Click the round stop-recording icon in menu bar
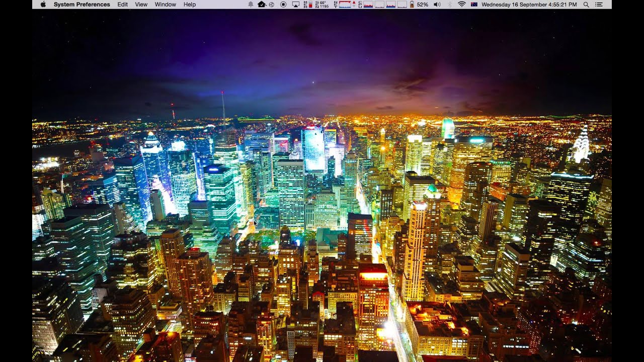The image size is (644, 362). 283,5
